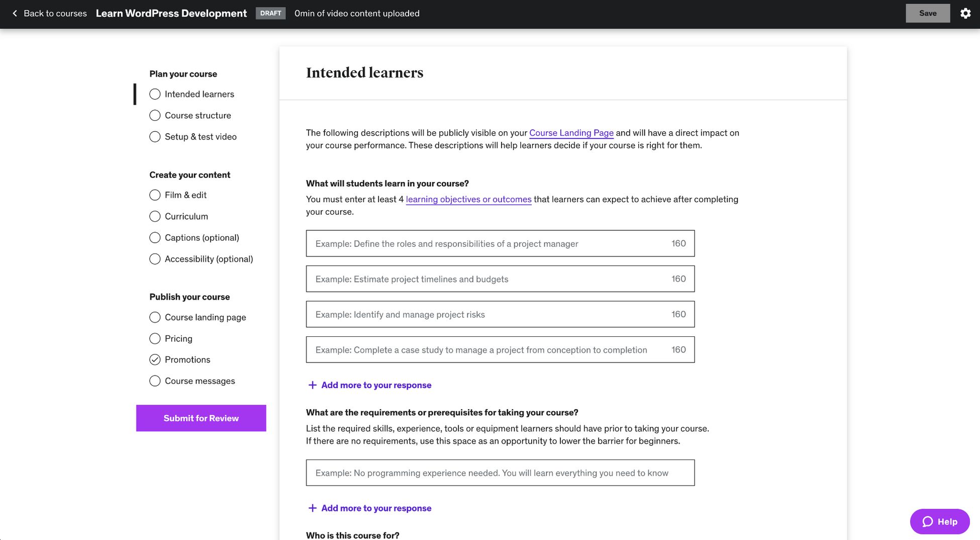Expand the Curriculum section
Screen dimensions: 980x540
pos(155,216)
